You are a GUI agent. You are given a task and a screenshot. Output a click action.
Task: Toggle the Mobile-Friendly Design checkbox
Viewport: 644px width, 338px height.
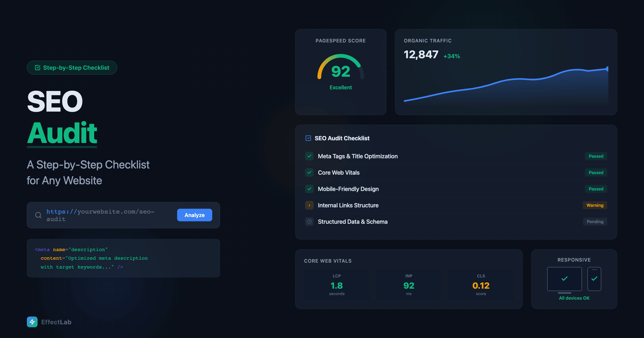point(309,189)
